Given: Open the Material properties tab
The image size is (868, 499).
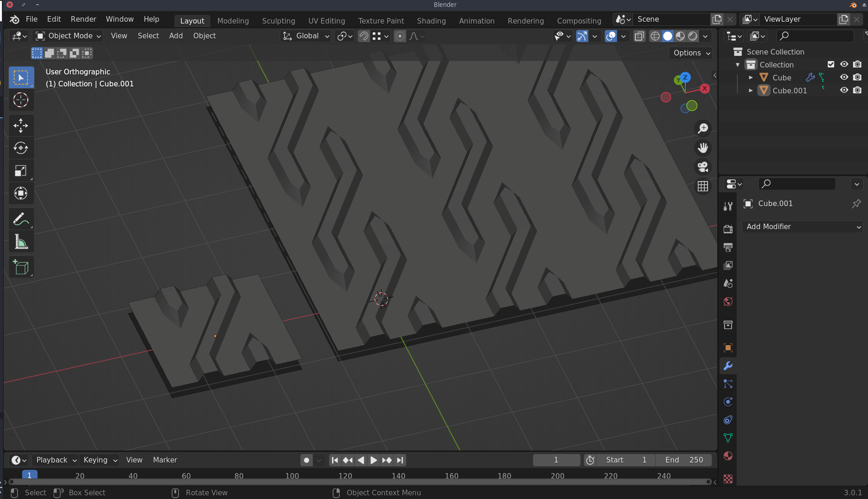Looking at the screenshot, I should (728, 456).
